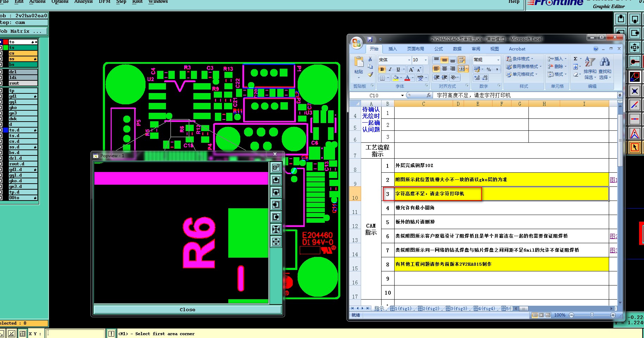Click the Excel Save disk icon
This screenshot has height=338, width=644.
click(x=370, y=39)
